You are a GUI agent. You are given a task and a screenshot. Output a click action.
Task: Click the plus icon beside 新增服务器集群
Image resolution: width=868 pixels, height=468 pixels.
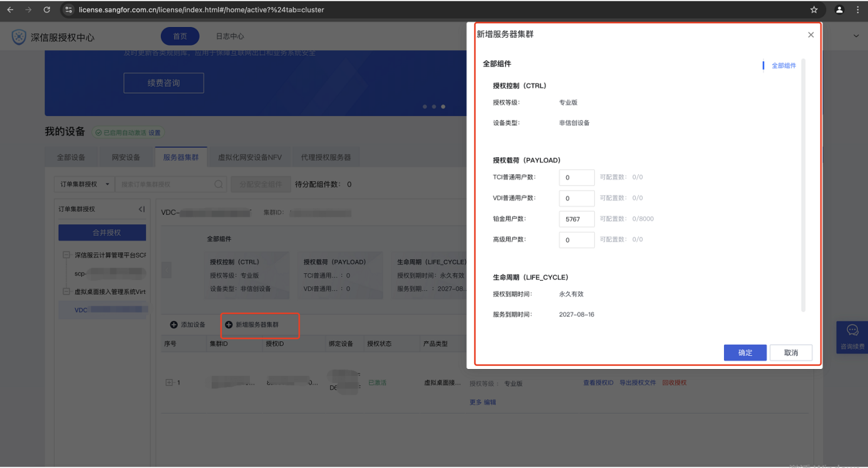[x=229, y=325]
